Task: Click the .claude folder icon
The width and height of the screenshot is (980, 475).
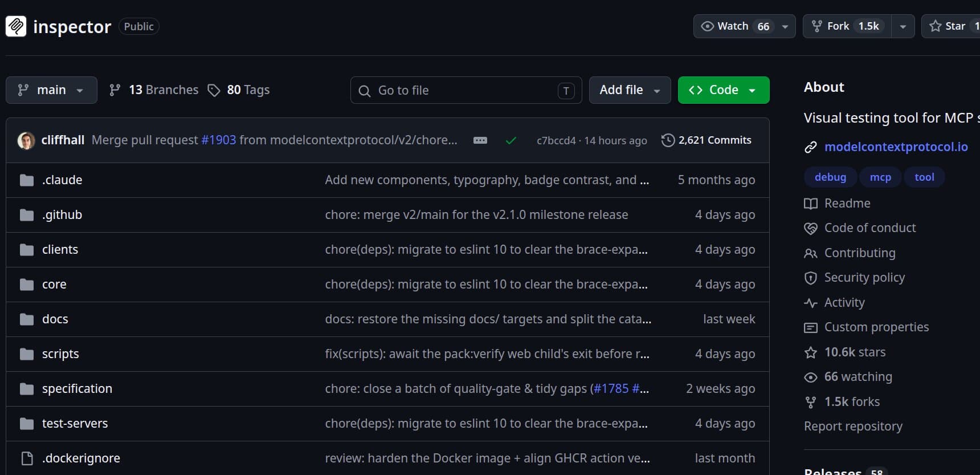Action: pos(27,180)
